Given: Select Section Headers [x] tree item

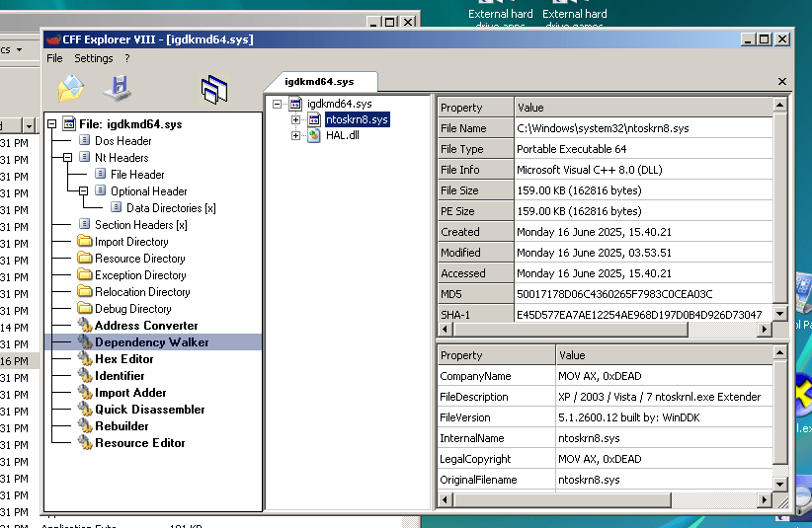Looking at the screenshot, I should click(140, 225).
